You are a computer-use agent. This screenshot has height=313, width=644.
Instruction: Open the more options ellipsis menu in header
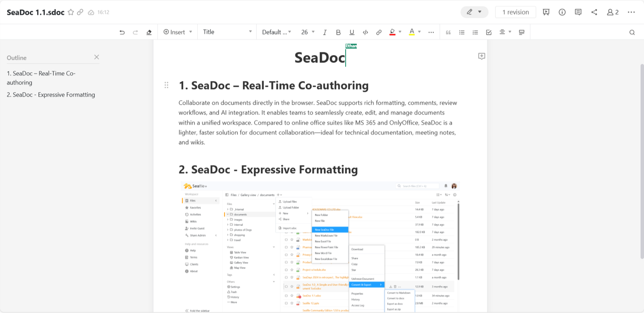click(x=631, y=12)
